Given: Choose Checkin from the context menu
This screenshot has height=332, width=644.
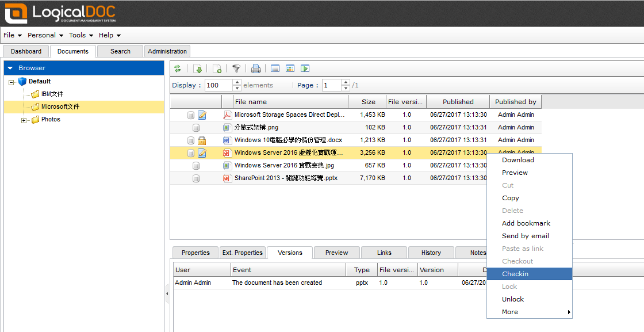Looking at the screenshot, I should click(530, 274).
